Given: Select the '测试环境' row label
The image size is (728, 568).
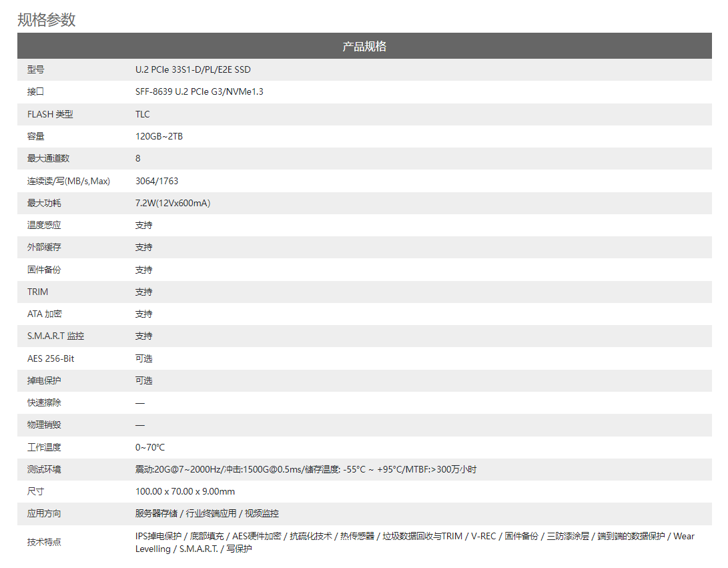Looking at the screenshot, I should (x=44, y=469).
